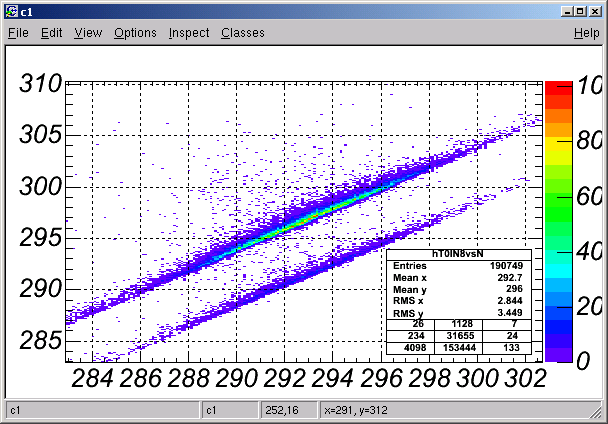Click the status bar field showing 252,16
This screenshot has height=424, width=608.
288,410
